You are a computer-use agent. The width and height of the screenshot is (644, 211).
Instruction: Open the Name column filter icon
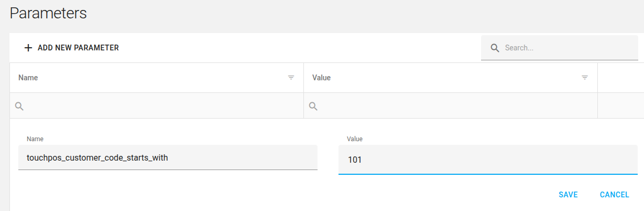[291, 78]
